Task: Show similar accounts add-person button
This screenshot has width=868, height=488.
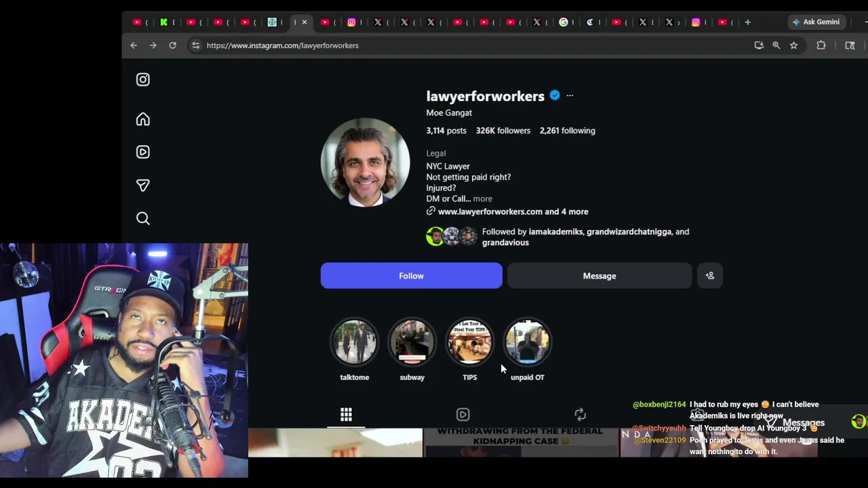Action: pos(710,276)
